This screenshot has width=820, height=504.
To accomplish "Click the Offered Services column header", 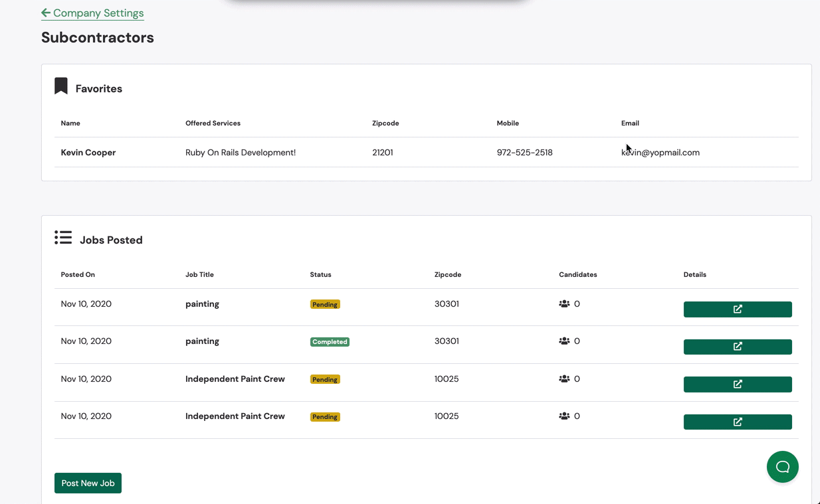I will (x=213, y=123).
